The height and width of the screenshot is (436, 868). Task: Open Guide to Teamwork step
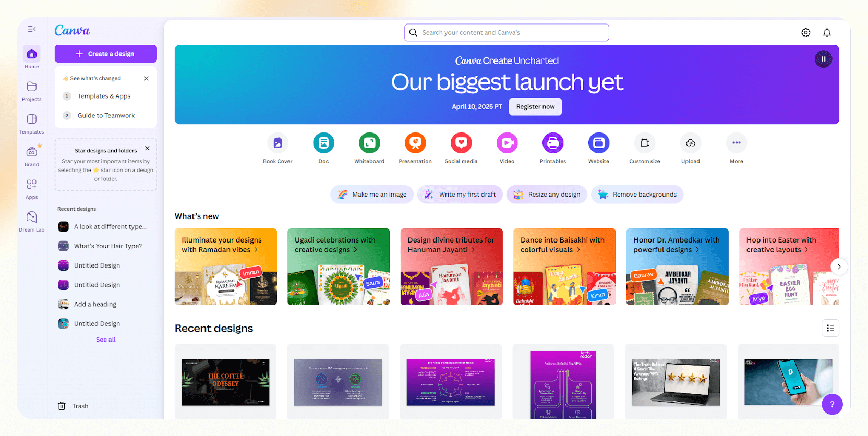coord(106,115)
